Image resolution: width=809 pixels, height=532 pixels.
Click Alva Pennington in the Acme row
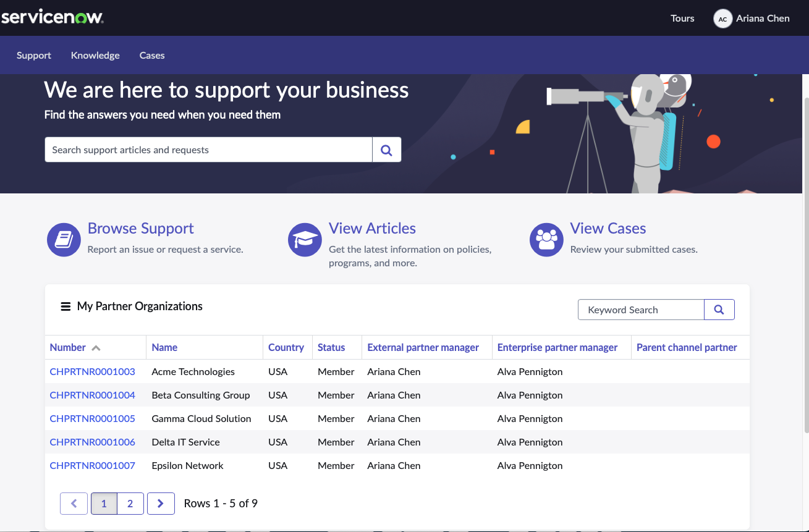(x=530, y=371)
